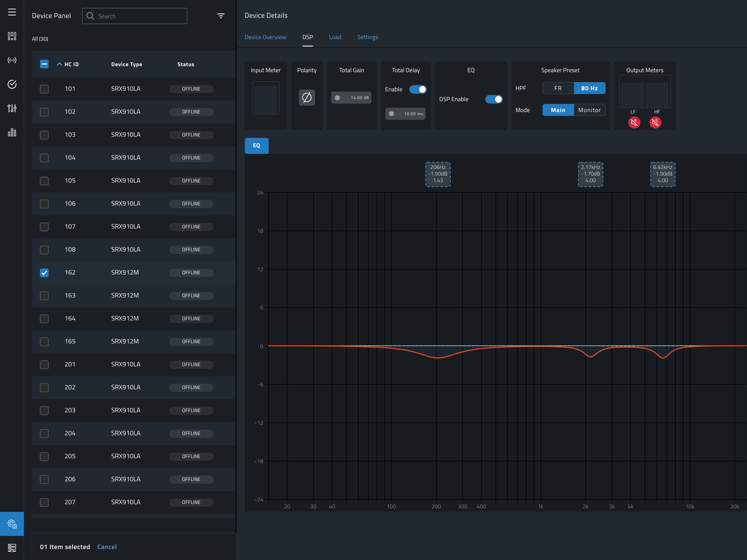
Task: Open the checkmark circle sidebar icon
Action: pyautogui.click(x=12, y=84)
